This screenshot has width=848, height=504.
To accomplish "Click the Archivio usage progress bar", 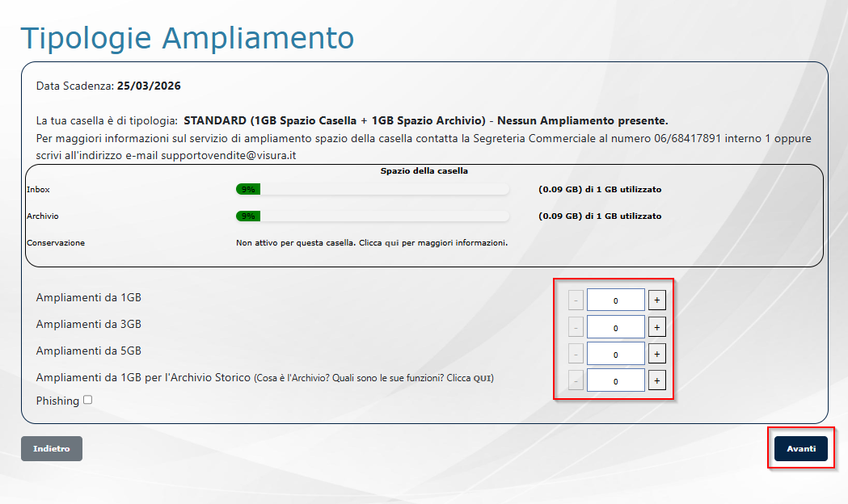I will [372, 216].
